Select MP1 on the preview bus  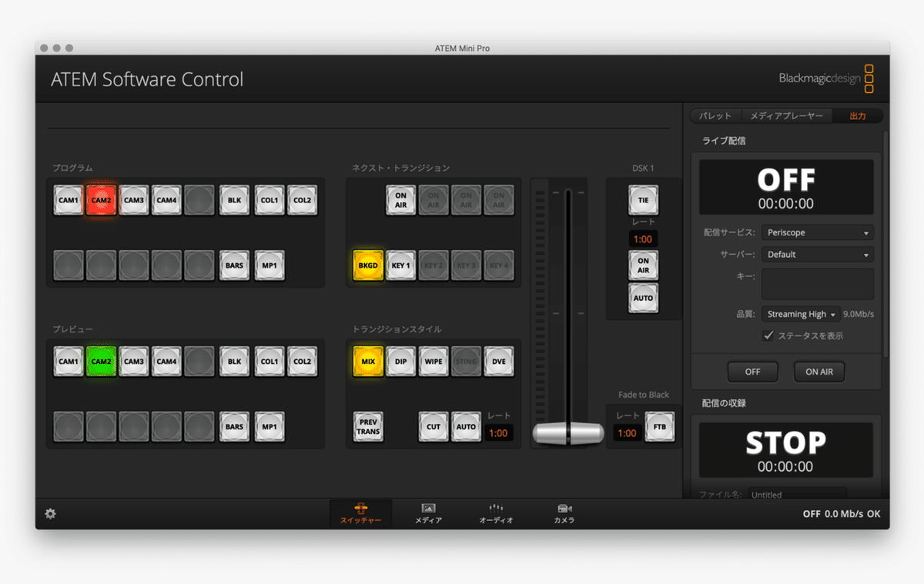click(269, 426)
